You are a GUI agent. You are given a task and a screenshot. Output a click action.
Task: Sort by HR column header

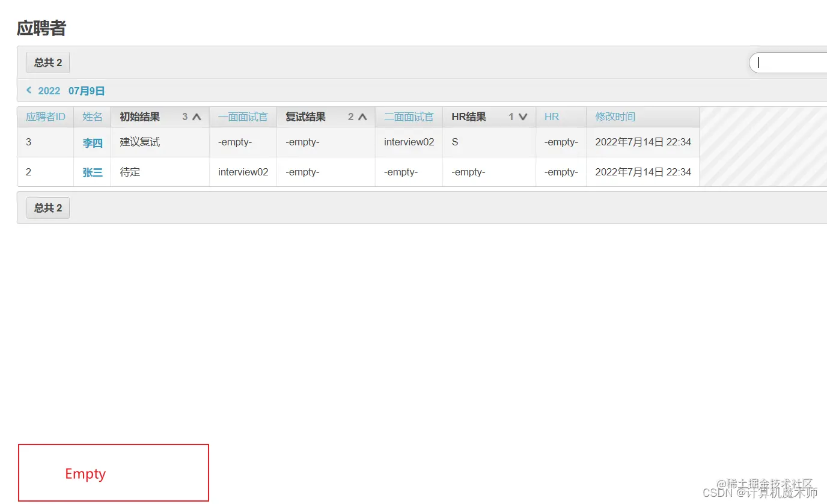pos(552,117)
